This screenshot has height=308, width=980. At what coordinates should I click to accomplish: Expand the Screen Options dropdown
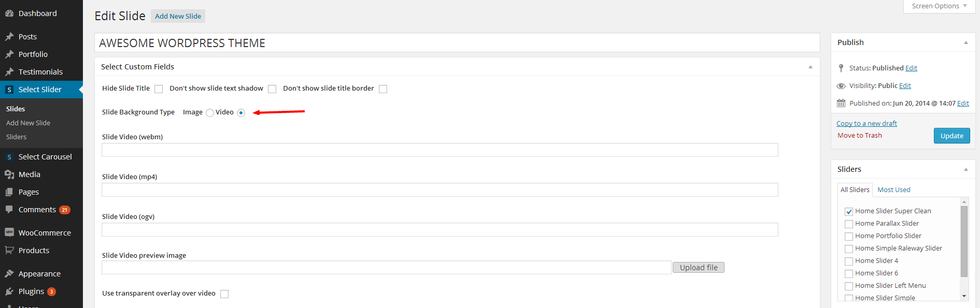click(x=939, y=6)
